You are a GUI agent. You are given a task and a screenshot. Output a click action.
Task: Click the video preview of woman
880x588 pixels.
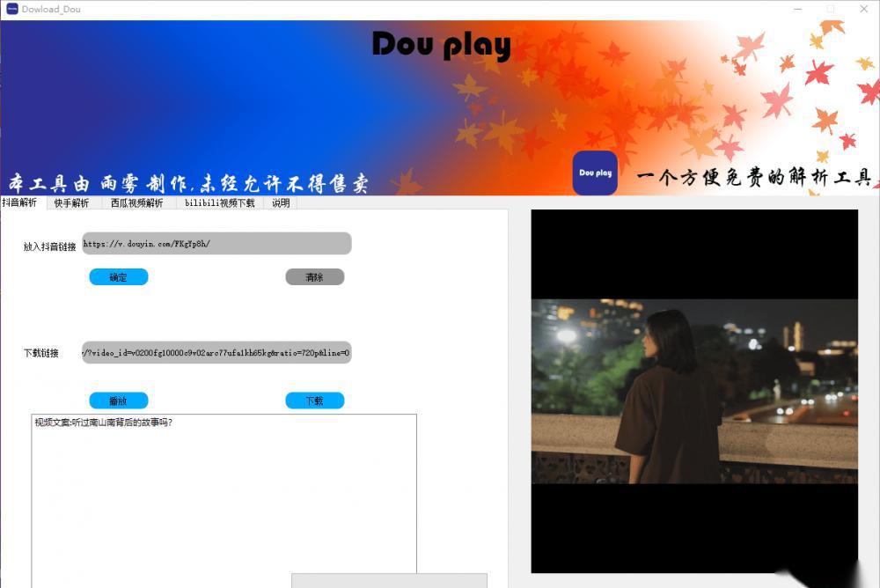click(694, 392)
